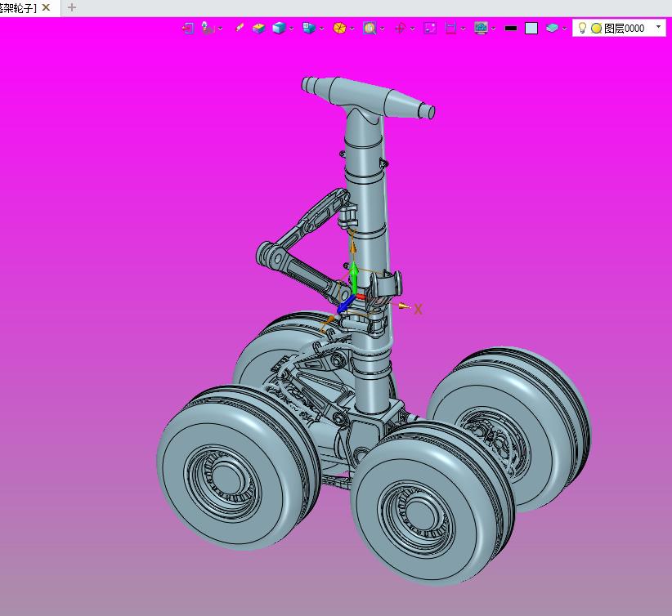
Task: Click the exit/return arrow icon in the toolbar
Action: pyautogui.click(x=188, y=29)
